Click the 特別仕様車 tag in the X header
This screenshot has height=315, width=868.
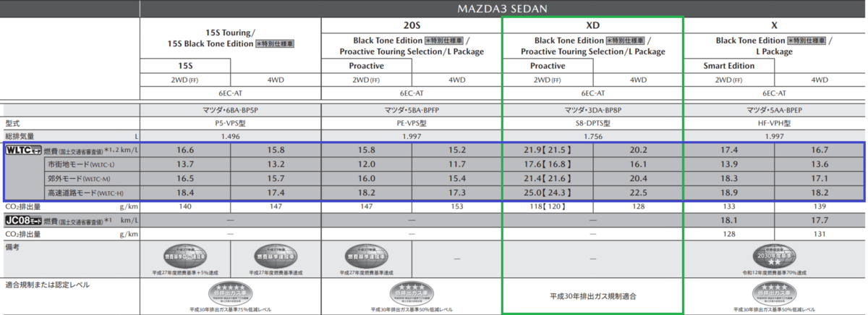click(x=807, y=41)
